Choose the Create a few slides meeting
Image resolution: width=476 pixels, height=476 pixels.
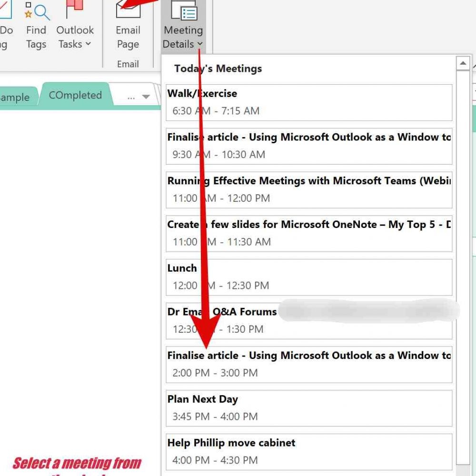click(309, 234)
